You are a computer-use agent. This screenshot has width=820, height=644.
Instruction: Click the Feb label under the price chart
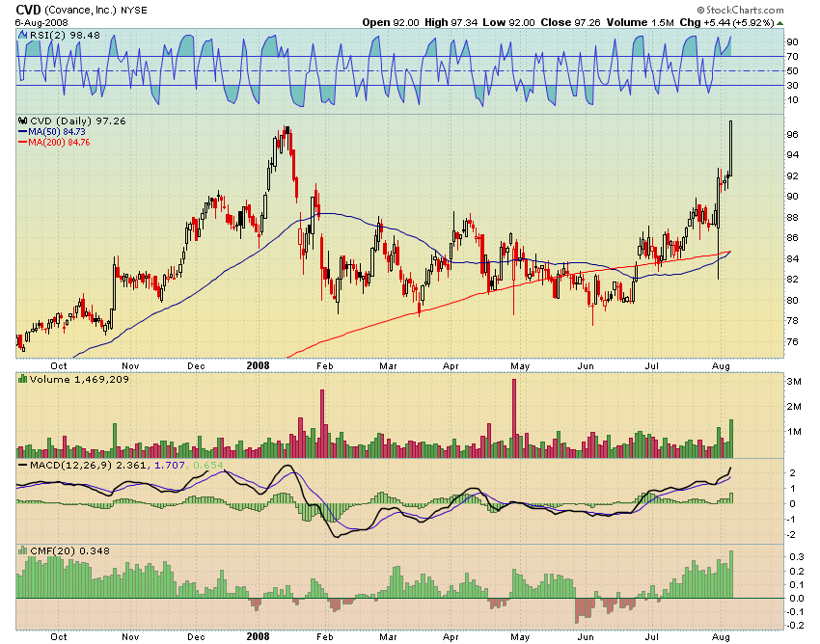pyautogui.click(x=325, y=366)
